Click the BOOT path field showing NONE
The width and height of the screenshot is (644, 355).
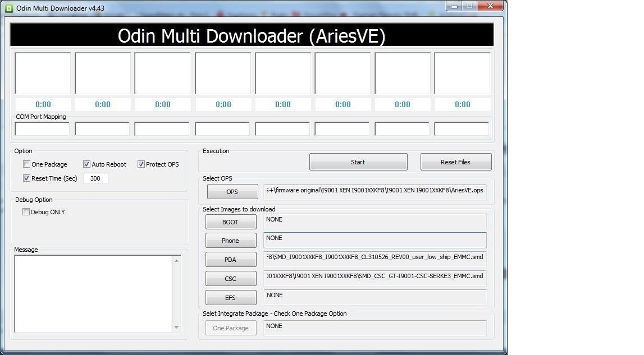(x=374, y=222)
